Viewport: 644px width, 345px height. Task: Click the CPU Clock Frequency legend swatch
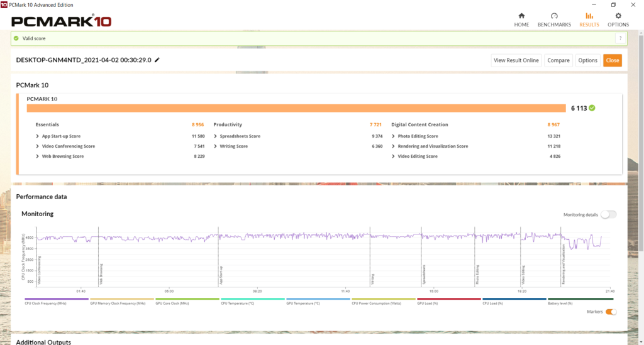(57, 300)
